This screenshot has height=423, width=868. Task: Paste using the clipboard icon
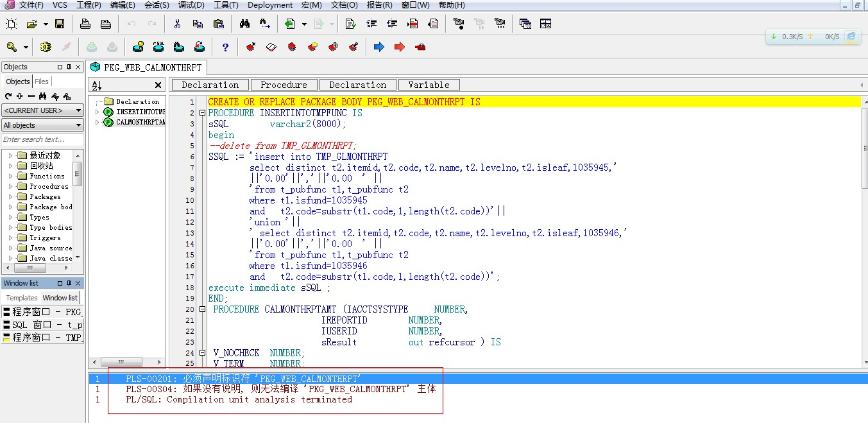[218, 24]
